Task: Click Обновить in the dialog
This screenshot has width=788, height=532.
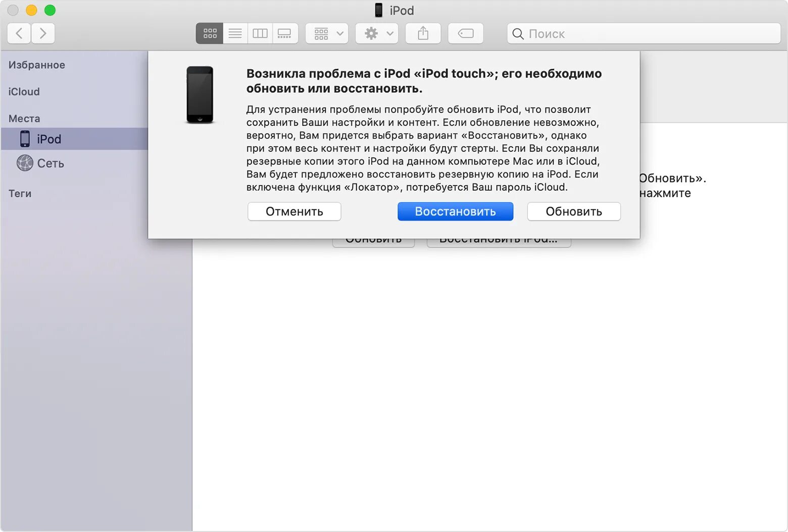Action: [x=574, y=211]
